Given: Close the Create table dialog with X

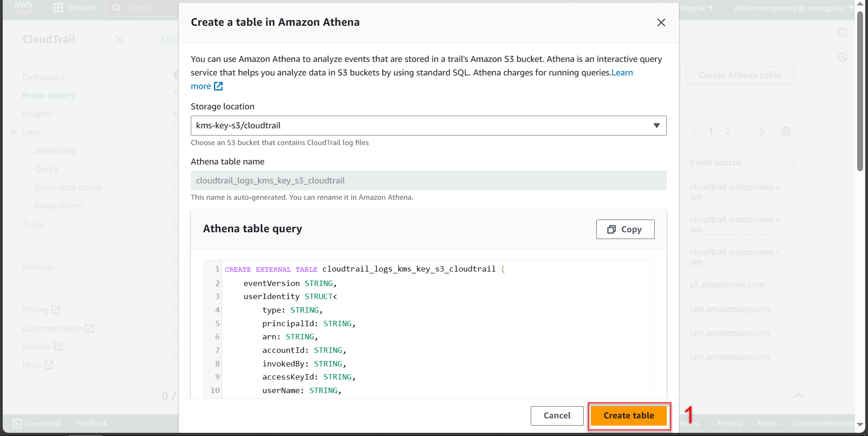Looking at the screenshot, I should point(661,23).
